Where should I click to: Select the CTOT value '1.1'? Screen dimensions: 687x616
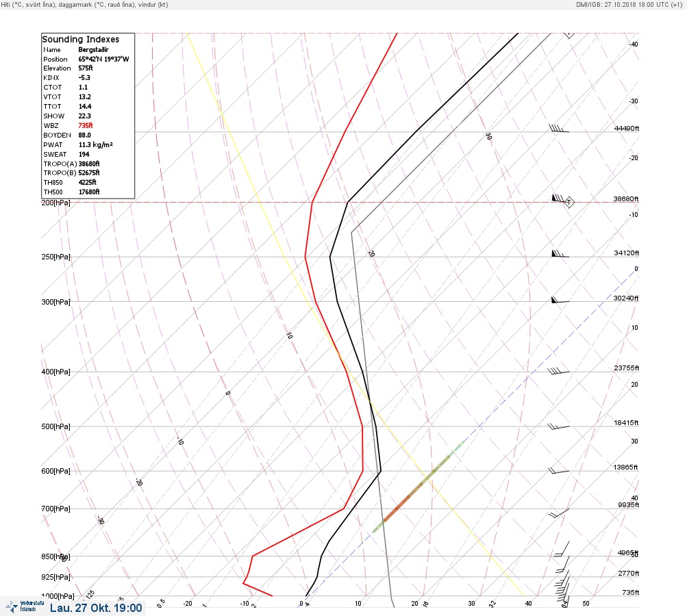[x=83, y=87]
